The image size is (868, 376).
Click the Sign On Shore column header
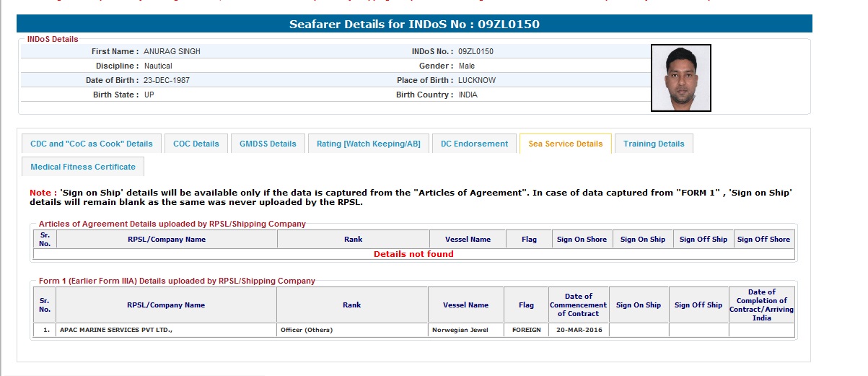582,239
